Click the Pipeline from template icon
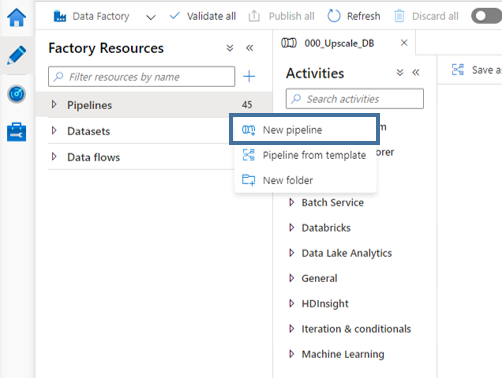This screenshot has height=378, width=502. [x=248, y=155]
